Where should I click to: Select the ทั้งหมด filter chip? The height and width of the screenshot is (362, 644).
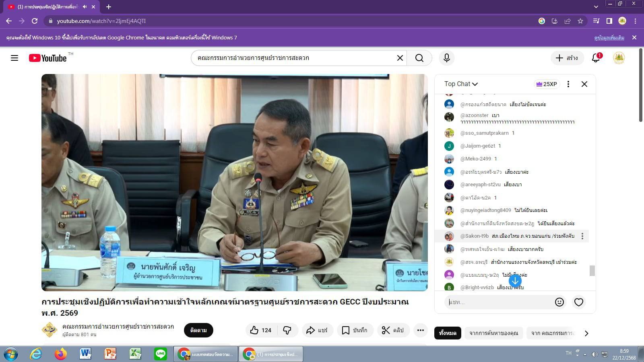click(448, 333)
